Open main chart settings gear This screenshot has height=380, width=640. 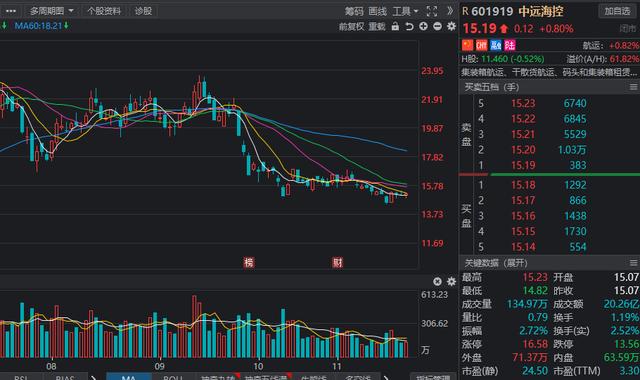click(451, 27)
